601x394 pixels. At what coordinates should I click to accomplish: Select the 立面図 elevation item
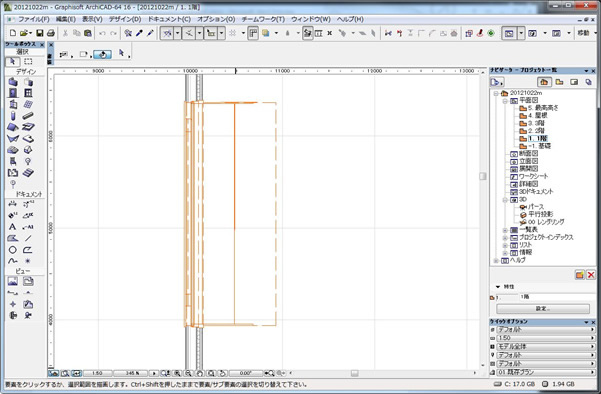coord(528,161)
